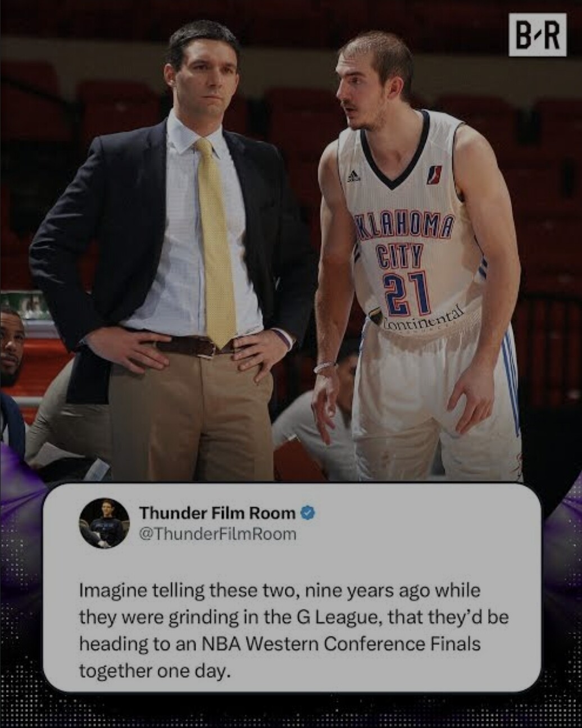Click the coach's yellow tie

[x=216, y=242]
